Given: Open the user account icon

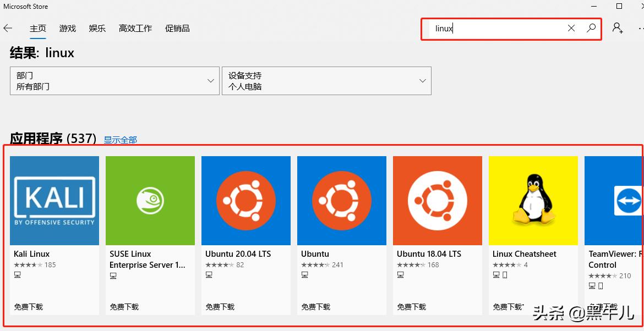Looking at the screenshot, I should tap(617, 28).
